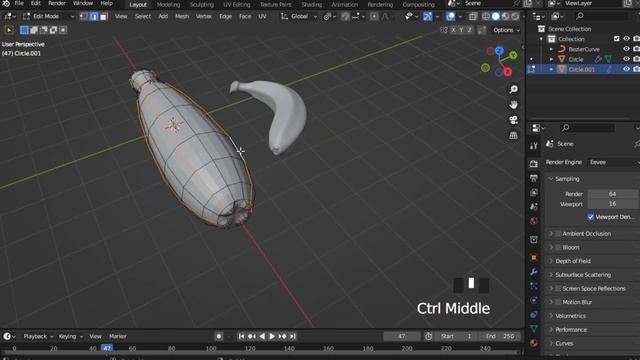This screenshot has height=360, width=640.
Task: Open the Options dropdown
Action: click(x=507, y=30)
